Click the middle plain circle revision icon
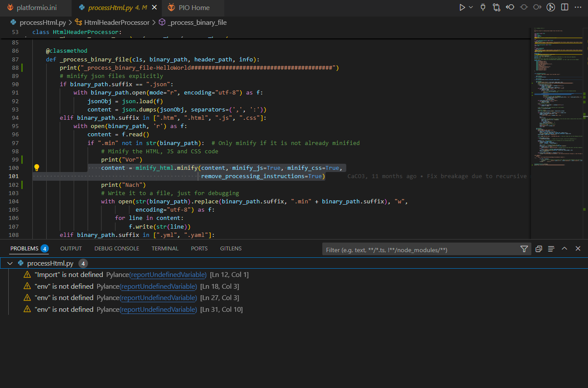 (x=524, y=7)
